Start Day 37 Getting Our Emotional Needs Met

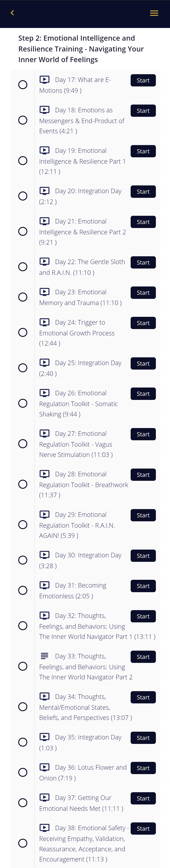143,798
